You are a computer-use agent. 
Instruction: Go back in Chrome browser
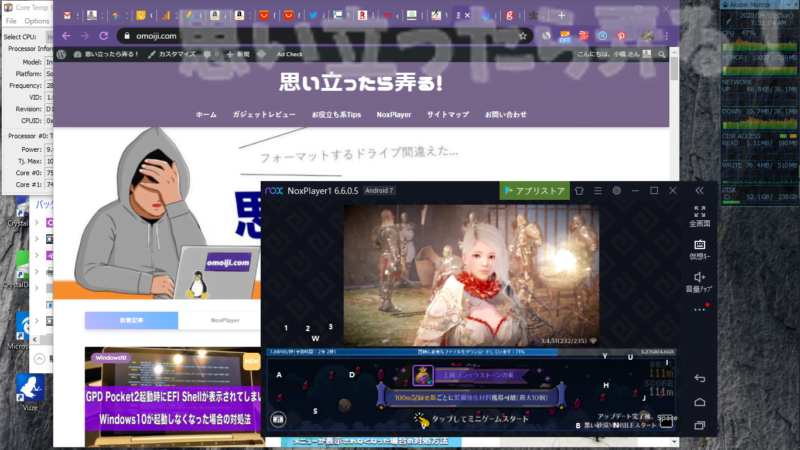pyautogui.click(x=66, y=36)
